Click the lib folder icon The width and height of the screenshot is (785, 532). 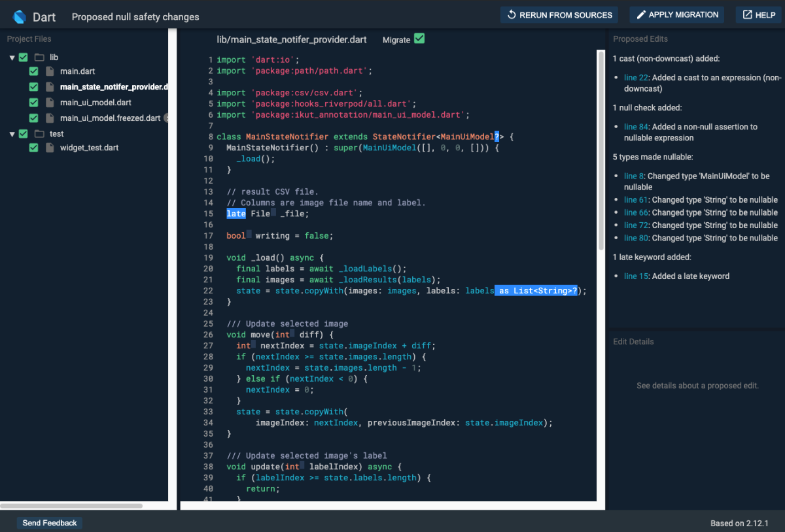coord(39,58)
